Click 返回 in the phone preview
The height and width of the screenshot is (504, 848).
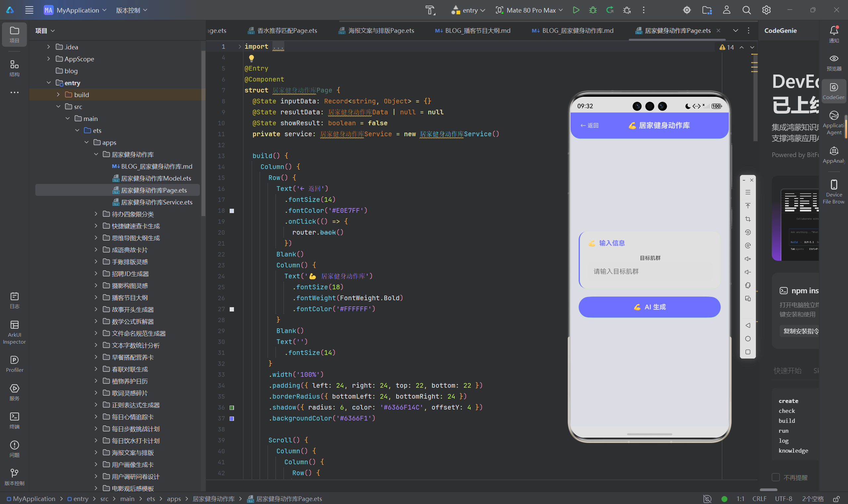coord(590,125)
